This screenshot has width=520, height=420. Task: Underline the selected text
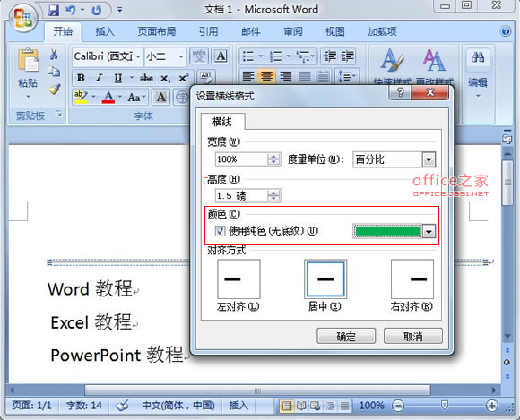click(x=118, y=78)
